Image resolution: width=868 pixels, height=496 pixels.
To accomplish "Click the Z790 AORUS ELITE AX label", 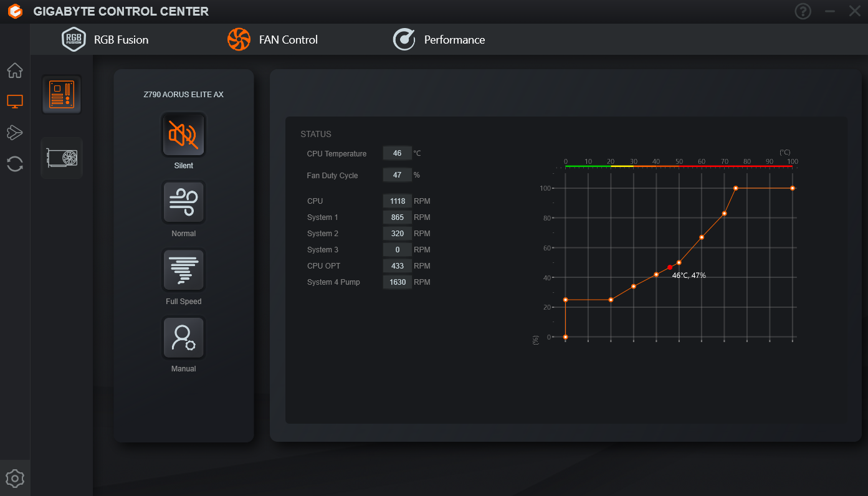I will click(x=183, y=95).
